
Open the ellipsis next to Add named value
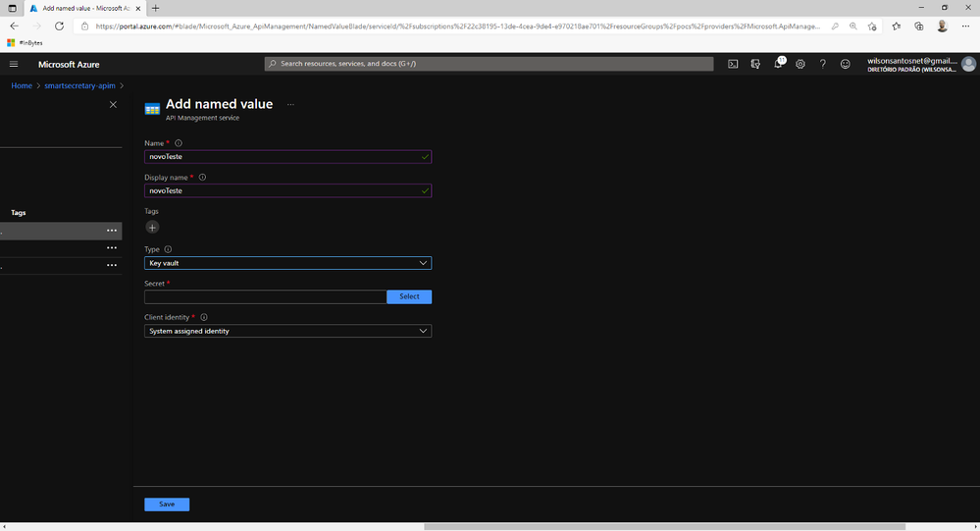pos(290,104)
